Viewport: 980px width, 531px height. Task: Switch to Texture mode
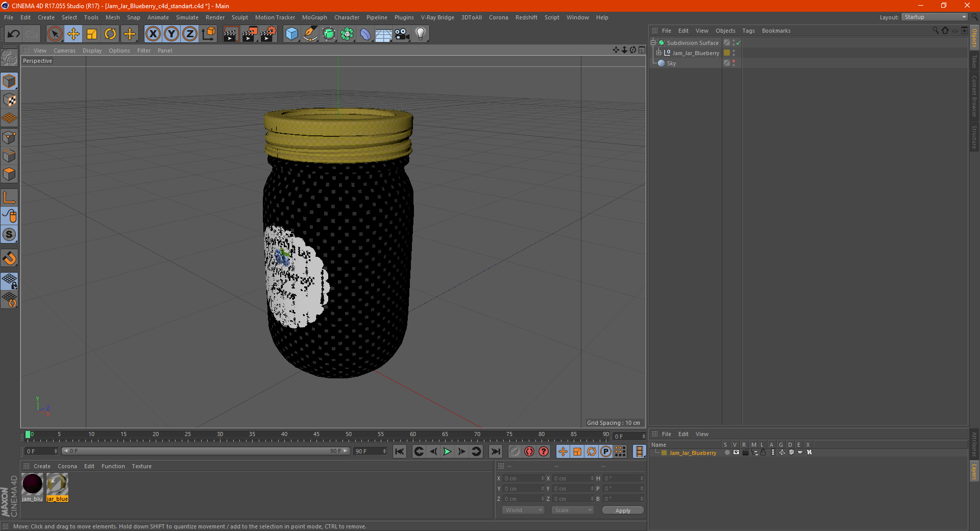click(x=9, y=100)
